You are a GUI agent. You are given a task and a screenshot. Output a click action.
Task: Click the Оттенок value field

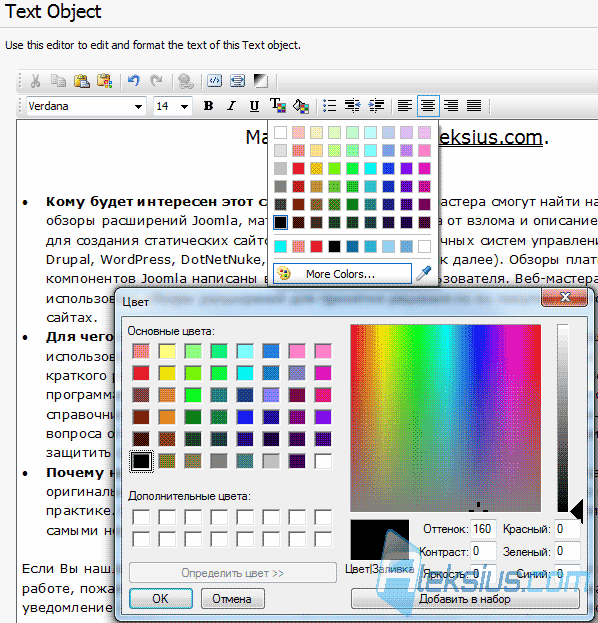[483, 529]
